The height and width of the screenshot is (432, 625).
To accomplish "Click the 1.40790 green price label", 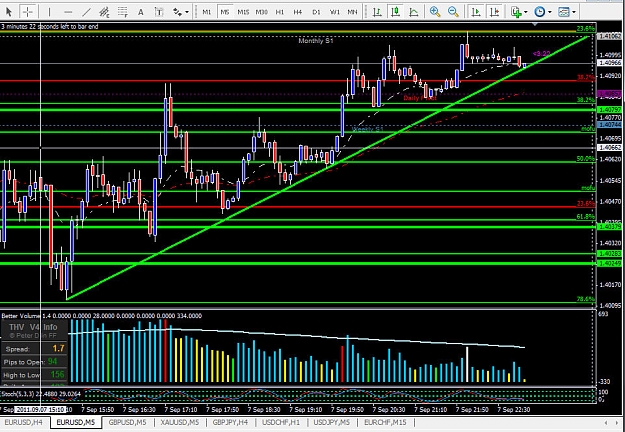I will [x=610, y=110].
